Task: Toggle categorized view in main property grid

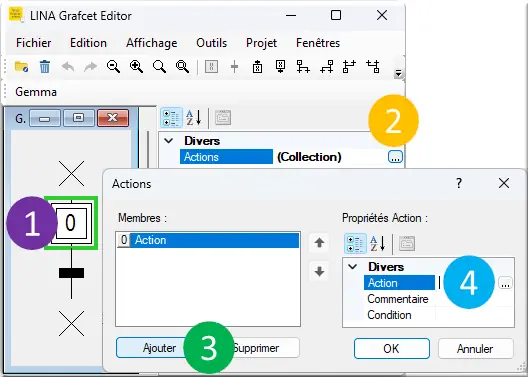Action: [171, 118]
